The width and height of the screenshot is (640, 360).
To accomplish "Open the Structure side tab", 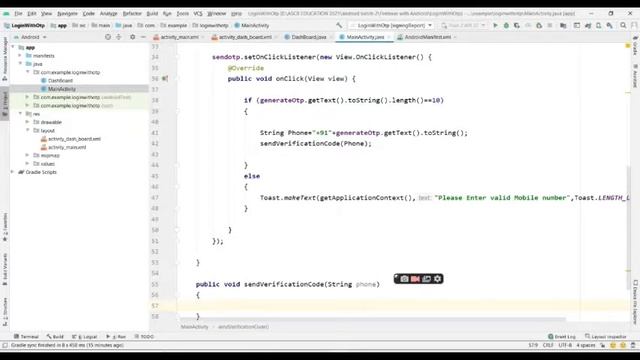I will 5,311.
